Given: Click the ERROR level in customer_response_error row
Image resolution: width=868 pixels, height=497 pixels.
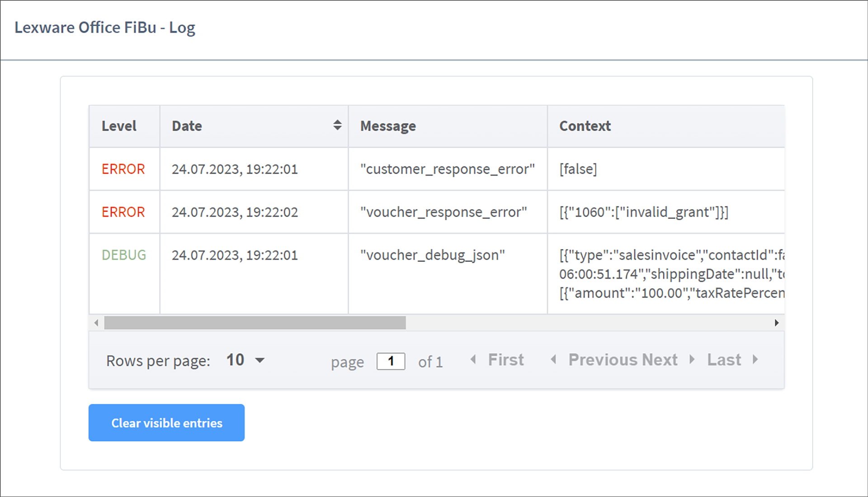Looking at the screenshot, I should pos(124,169).
